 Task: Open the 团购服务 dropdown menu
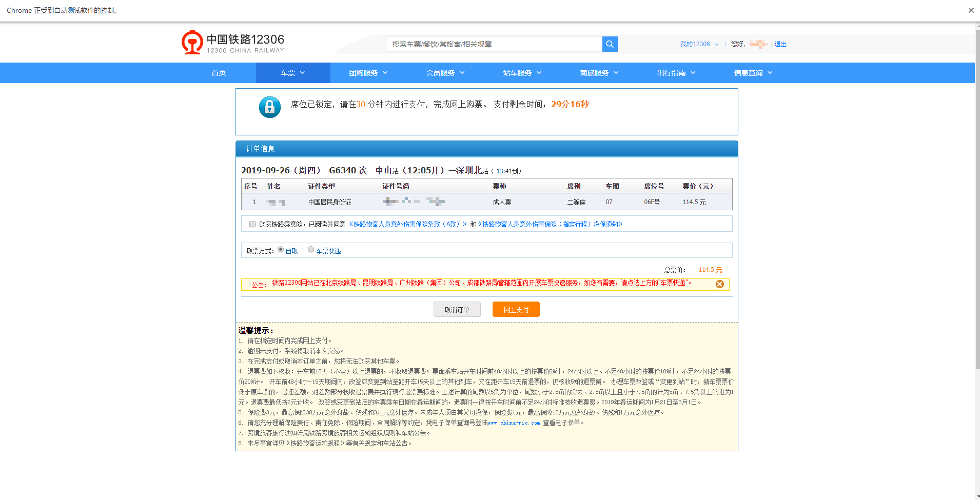click(368, 73)
